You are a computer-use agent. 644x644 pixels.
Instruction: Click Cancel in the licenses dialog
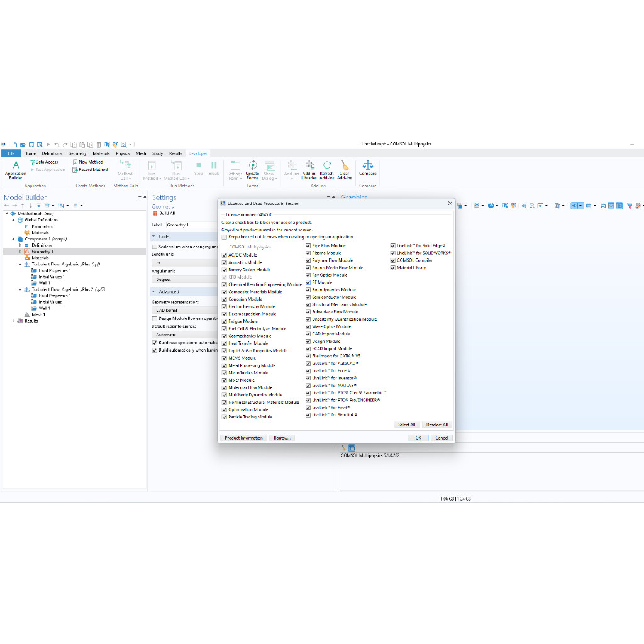[441, 438]
